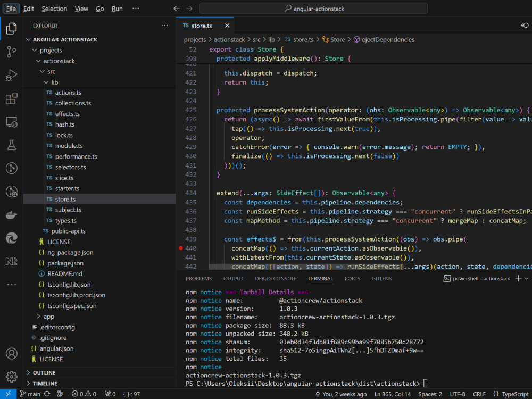The width and height of the screenshot is (532, 399).
Task: Switch to the GITLENS panel tab
Action: (381, 279)
